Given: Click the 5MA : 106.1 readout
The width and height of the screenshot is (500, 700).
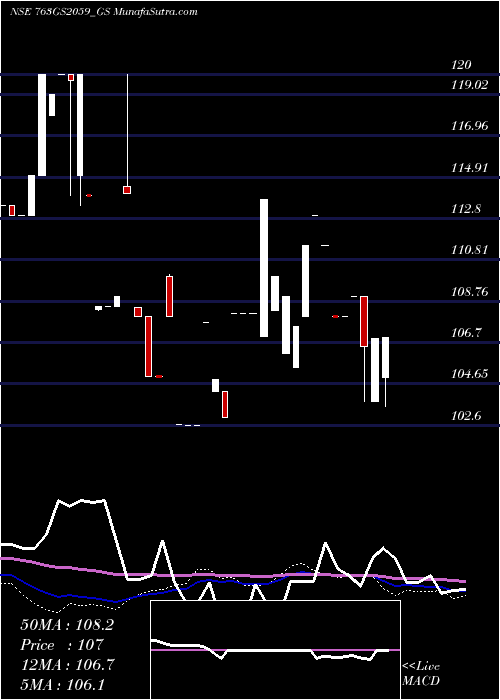Looking at the screenshot, I should [62, 685].
